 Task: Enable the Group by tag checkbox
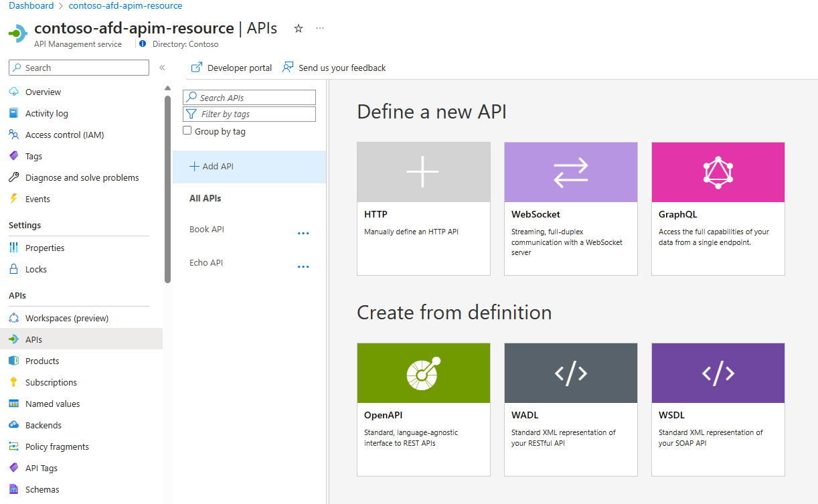pyautogui.click(x=187, y=129)
